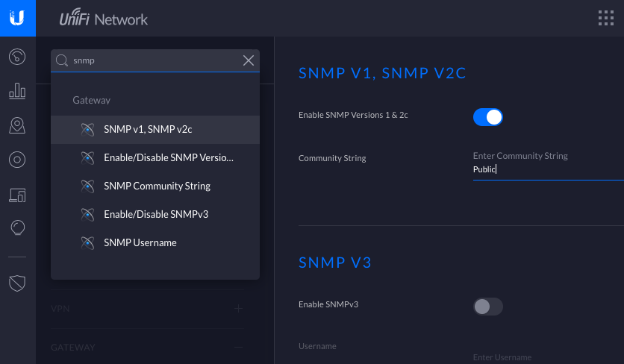Select 'SNMP Community String' search result
This screenshot has height=364, width=624.
click(157, 186)
